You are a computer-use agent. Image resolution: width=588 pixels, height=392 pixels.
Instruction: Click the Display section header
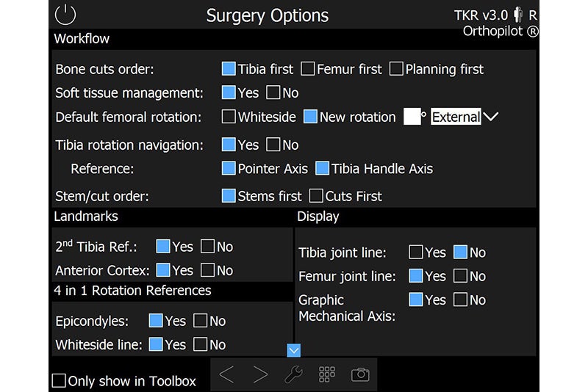pos(318,217)
